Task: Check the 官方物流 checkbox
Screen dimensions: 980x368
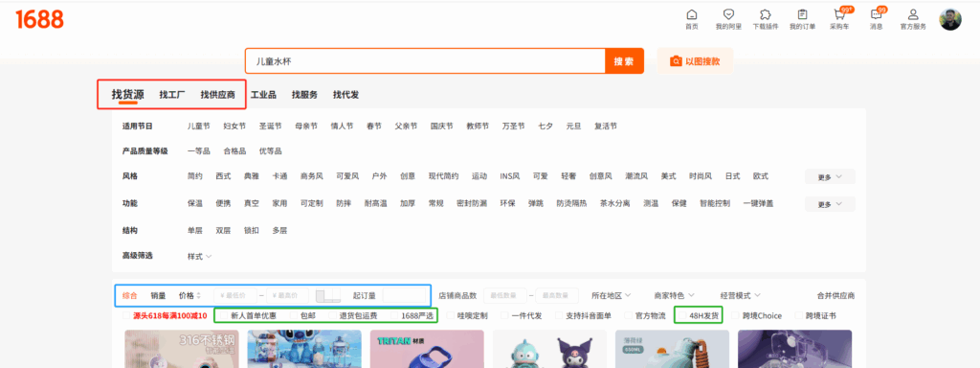Action: pyautogui.click(x=628, y=315)
